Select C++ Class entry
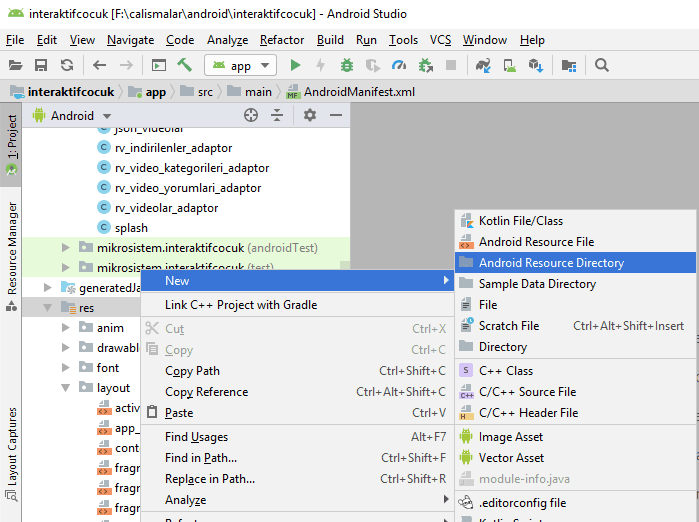Screen dimensions: 699x522 575,370
